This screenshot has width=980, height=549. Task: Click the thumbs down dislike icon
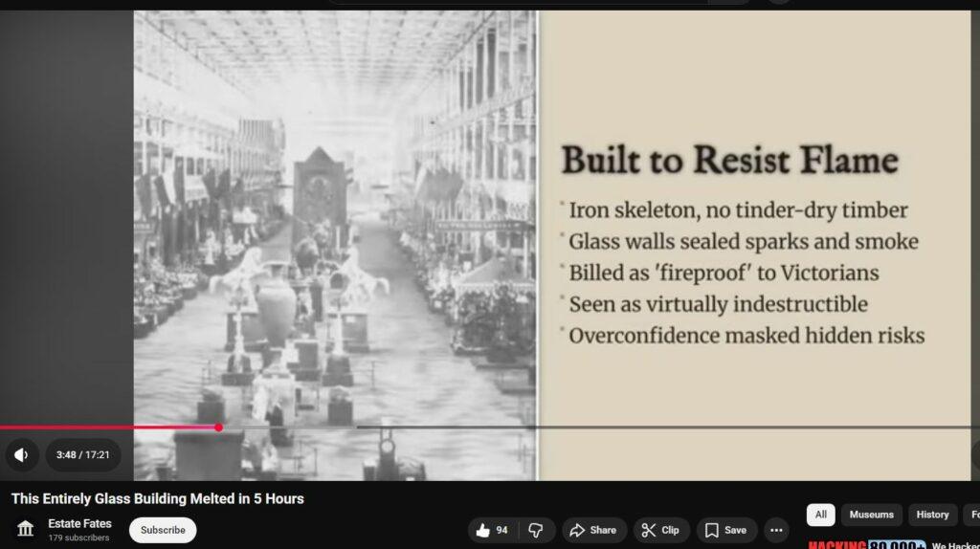pos(536,530)
